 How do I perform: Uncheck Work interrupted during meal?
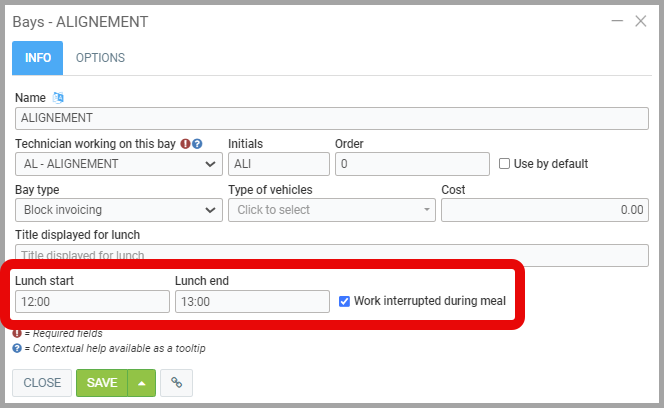pyautogui.click(x=345, y=301)
